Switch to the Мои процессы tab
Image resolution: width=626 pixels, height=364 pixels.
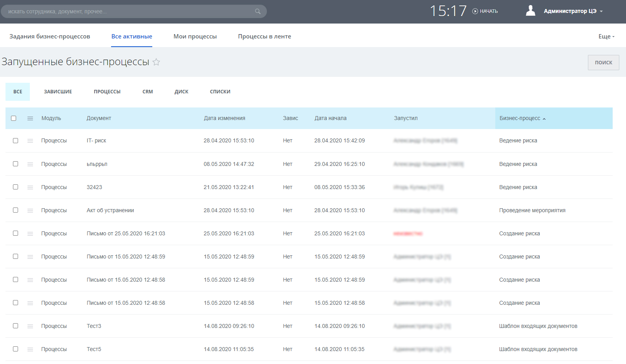tap(195, 36)
